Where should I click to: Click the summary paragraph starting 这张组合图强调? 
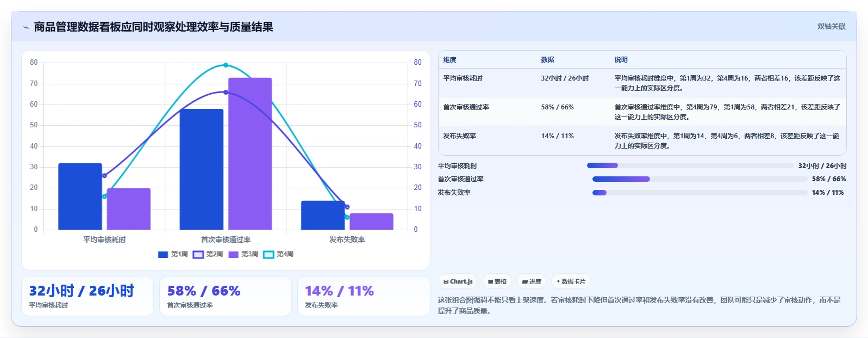640,305
